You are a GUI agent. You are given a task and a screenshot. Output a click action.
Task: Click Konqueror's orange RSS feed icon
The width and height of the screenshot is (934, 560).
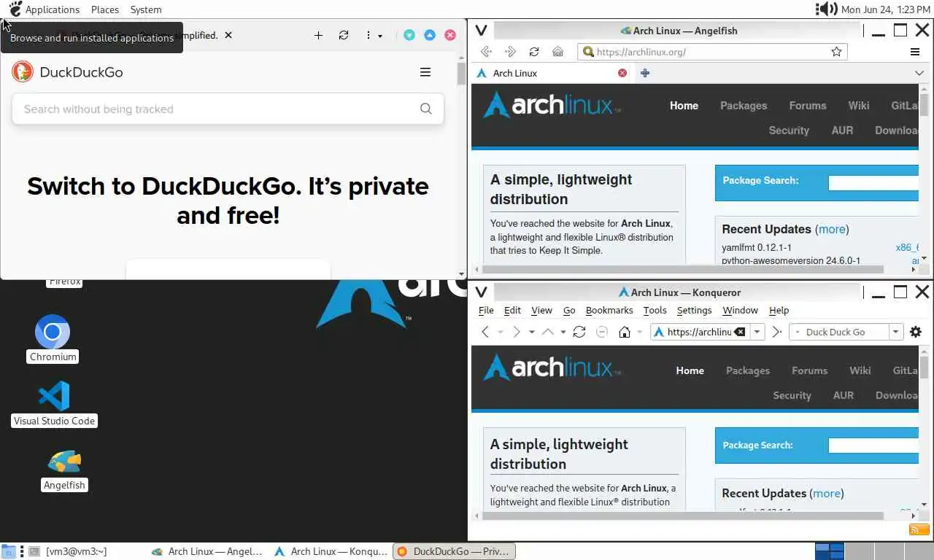tap(919, 529)
